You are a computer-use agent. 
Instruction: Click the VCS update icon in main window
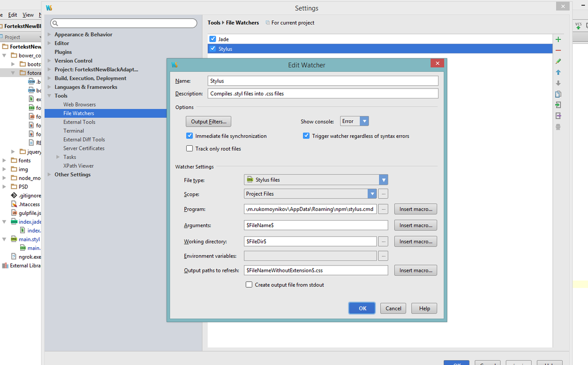coord(578,25)
